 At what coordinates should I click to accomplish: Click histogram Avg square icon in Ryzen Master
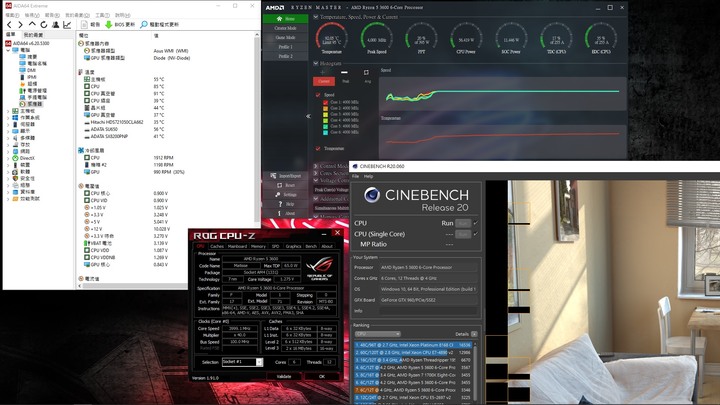tap(366, 73)
